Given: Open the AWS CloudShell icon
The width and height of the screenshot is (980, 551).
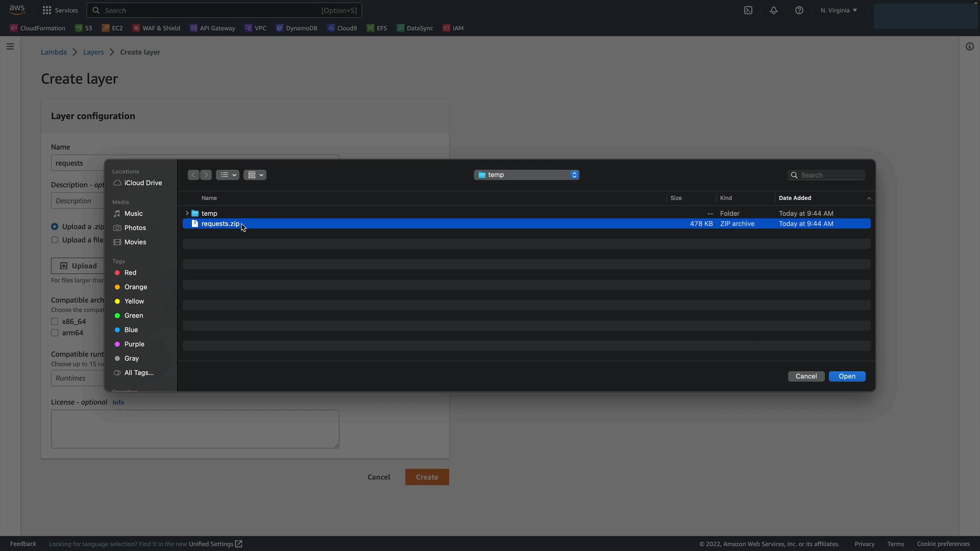Looking at the screenshot, I should (x=748, y=10).
